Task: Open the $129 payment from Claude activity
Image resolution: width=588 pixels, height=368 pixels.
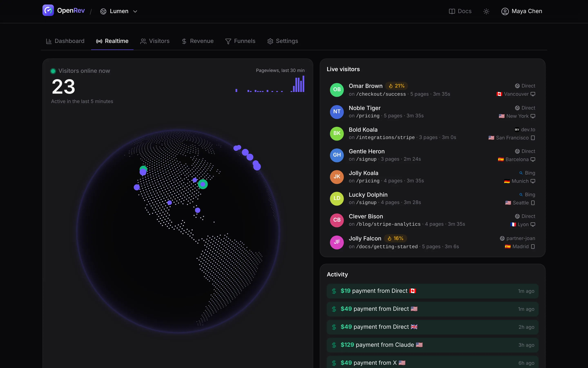Action: click(x=432, y=345)
